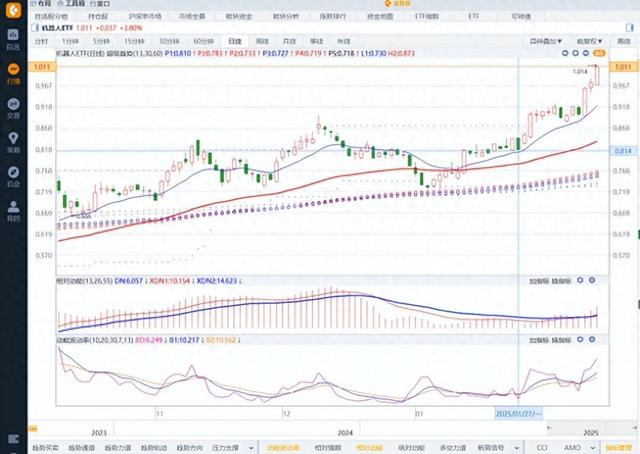
Task: Toggle the highlighted 动能波动率 indicator
Action: click(283, 448)
